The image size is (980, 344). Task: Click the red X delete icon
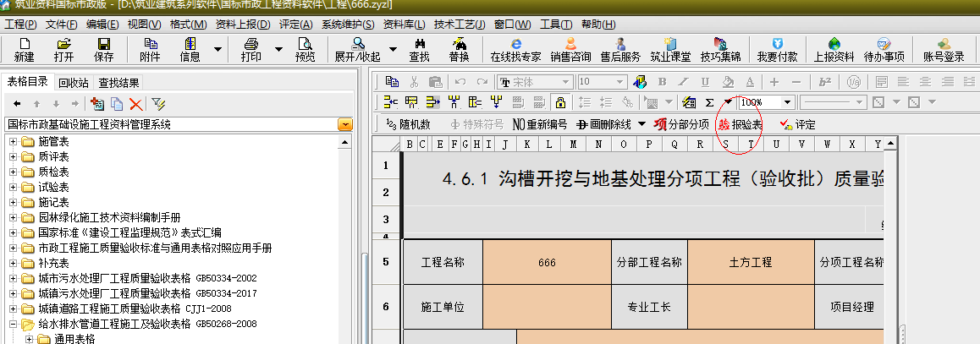point(135,103)
